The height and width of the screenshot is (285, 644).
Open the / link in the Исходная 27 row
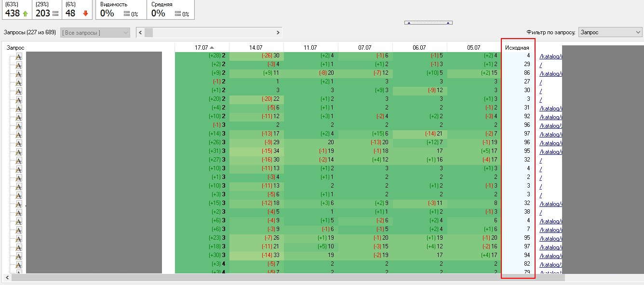[541, 82]
